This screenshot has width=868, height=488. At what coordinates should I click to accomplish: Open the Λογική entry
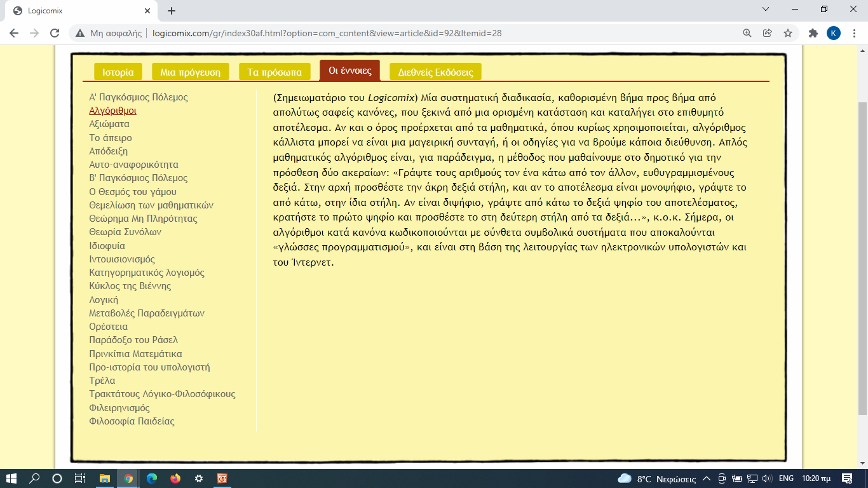click(x=104, y=300)
